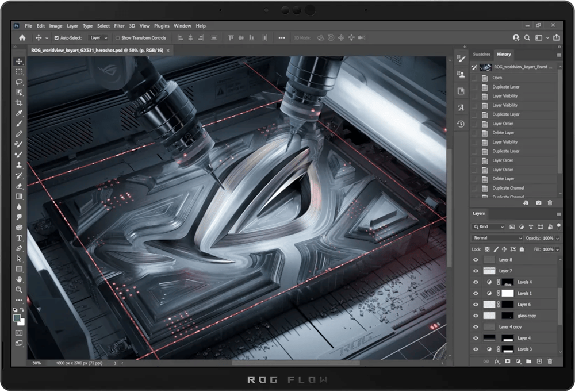Image resolution: width=575 pixels, height=392 pixels.
Task: Click the Opacity 100% value field
Action: [x=548, y=239]
